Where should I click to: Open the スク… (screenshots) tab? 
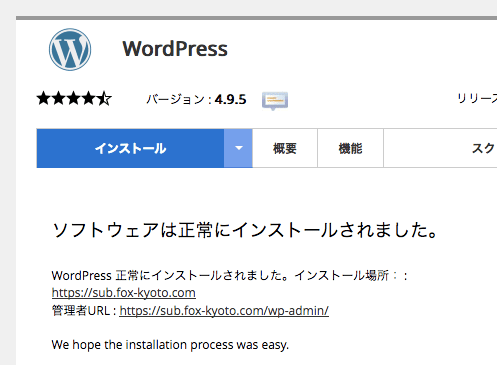click(x=440, y=148)
